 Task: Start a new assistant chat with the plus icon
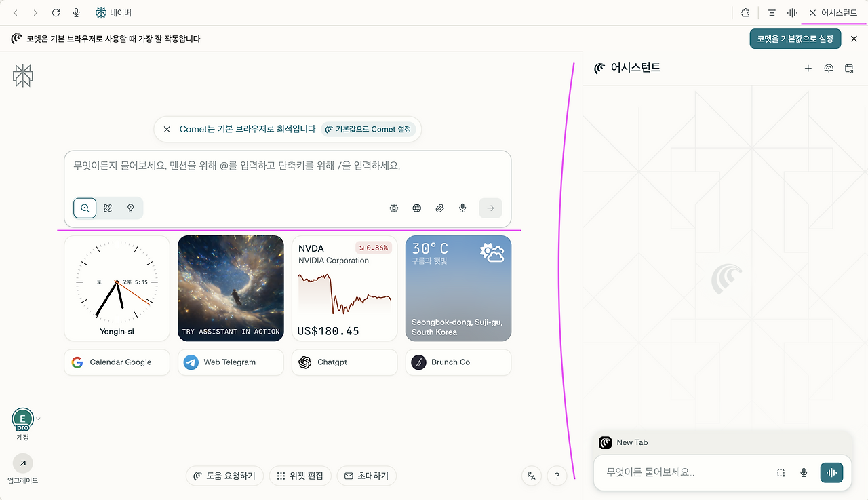pos(808,69)
